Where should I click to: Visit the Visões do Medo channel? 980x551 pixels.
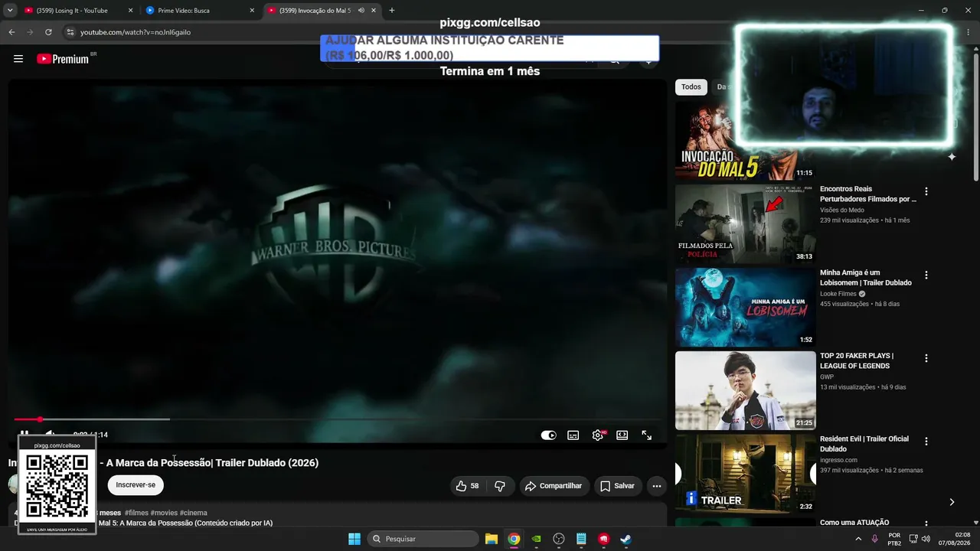tap(842, 210)
